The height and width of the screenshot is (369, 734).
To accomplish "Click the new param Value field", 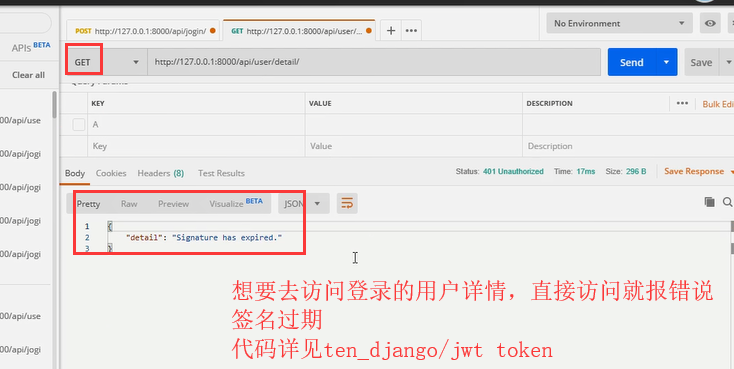I will point(413,146).
